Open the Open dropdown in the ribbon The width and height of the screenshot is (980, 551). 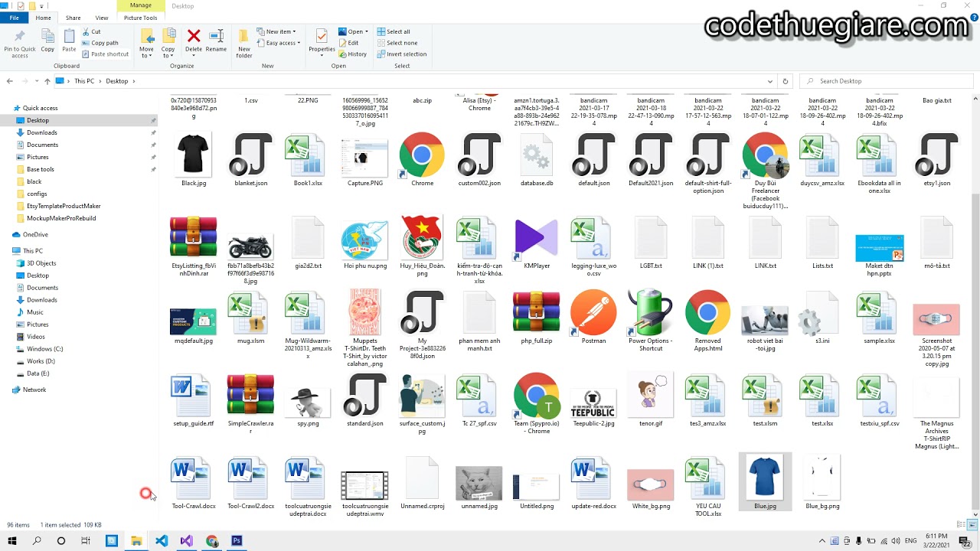pyautogui.click(x=354, y=31)
